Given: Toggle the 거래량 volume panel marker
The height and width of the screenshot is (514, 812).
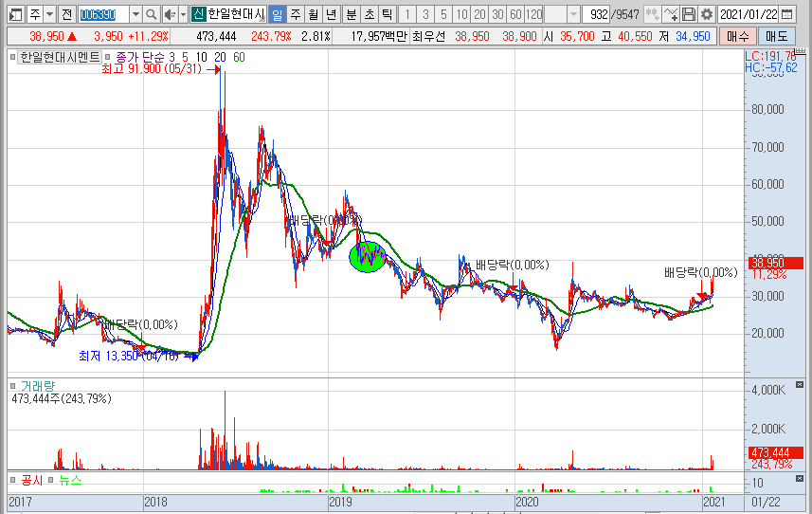Looking at the screenshot, I should coord(13,386).
